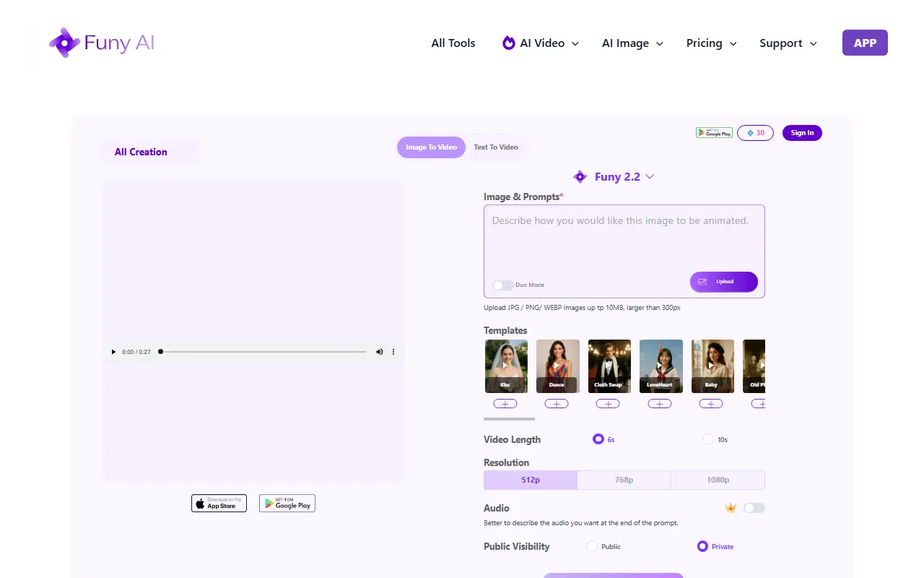The image size is (924, 578).
Task: Set visibility to Public
Action: 592,546
